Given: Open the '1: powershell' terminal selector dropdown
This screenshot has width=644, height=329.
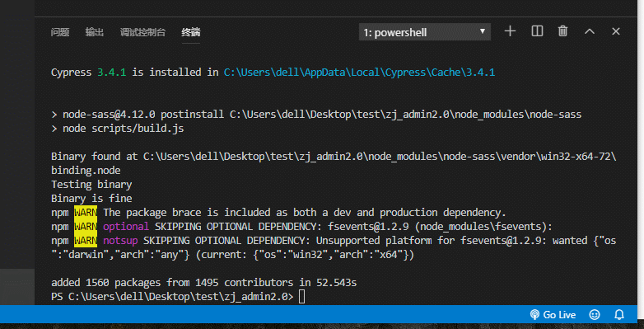Looking at the screenshot, I should [425, 32].
